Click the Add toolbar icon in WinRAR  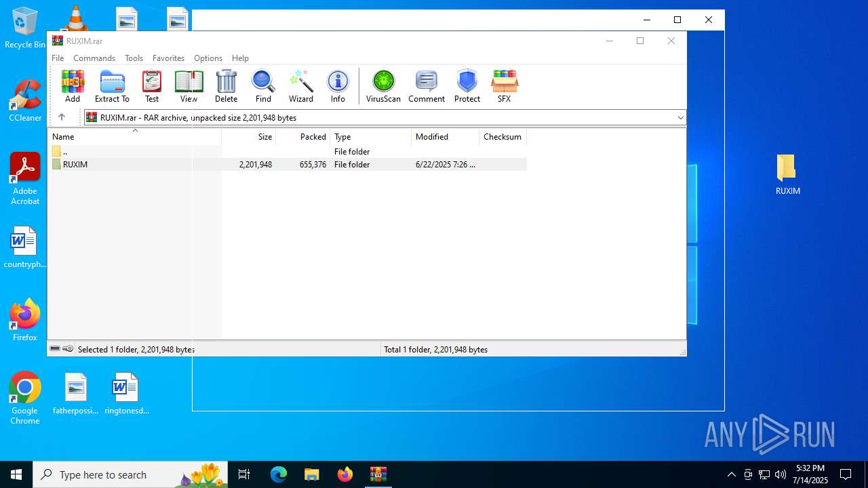point(73,86)
